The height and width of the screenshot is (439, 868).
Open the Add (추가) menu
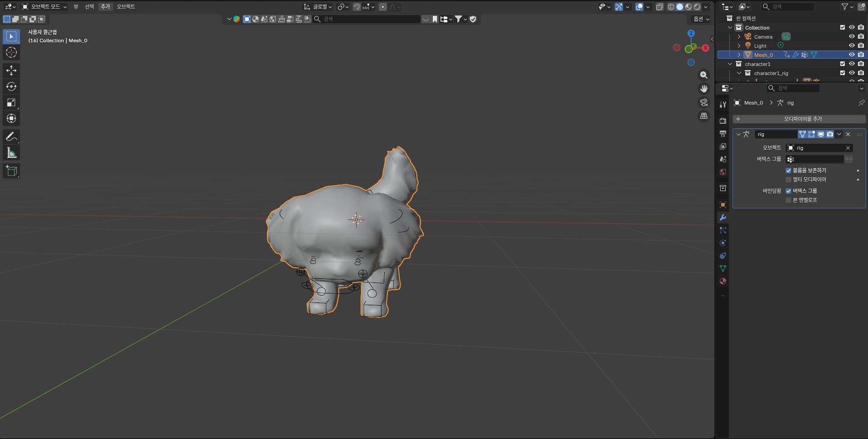105,7
